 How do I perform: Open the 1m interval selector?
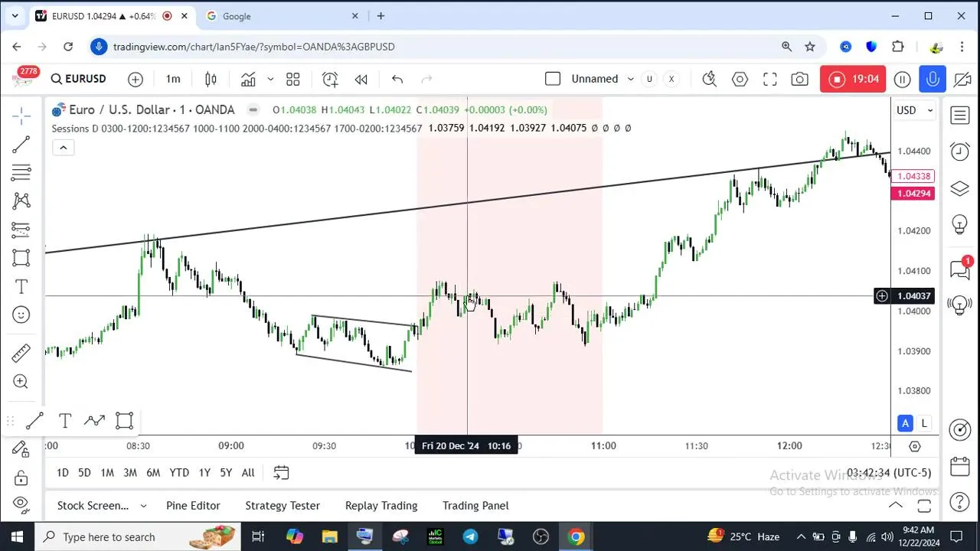click(x=173, y=79)
